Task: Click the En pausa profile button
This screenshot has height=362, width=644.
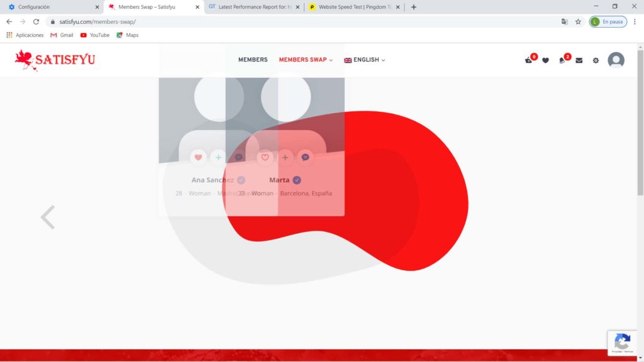Action: [608, 22]
